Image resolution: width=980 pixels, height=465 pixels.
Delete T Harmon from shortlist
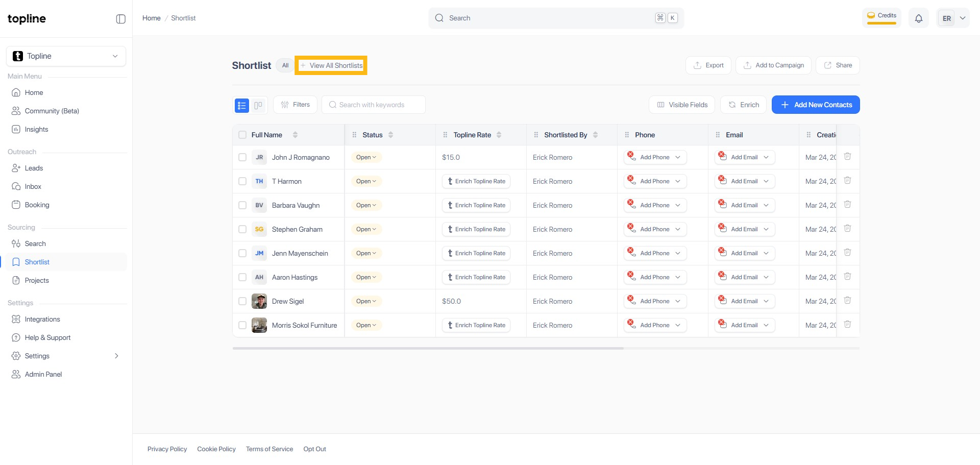(x=847, y=180)
